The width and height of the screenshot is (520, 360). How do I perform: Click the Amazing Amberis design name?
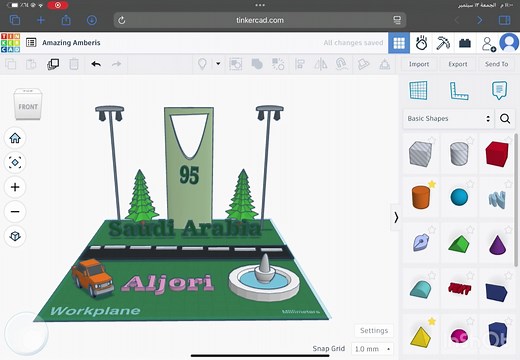point(71,43)
